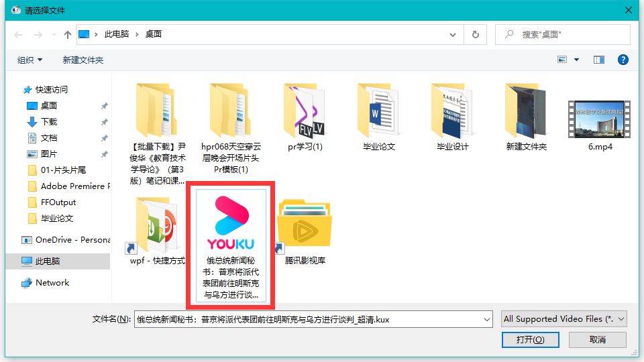Refresh the current folder view
This screenshot has height=362, width=644.
475,35
